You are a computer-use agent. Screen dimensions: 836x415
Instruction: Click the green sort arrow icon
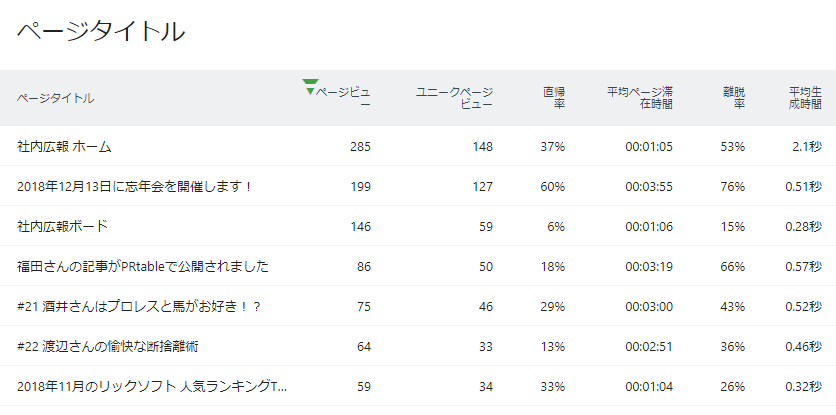click(x=310, y=87)
